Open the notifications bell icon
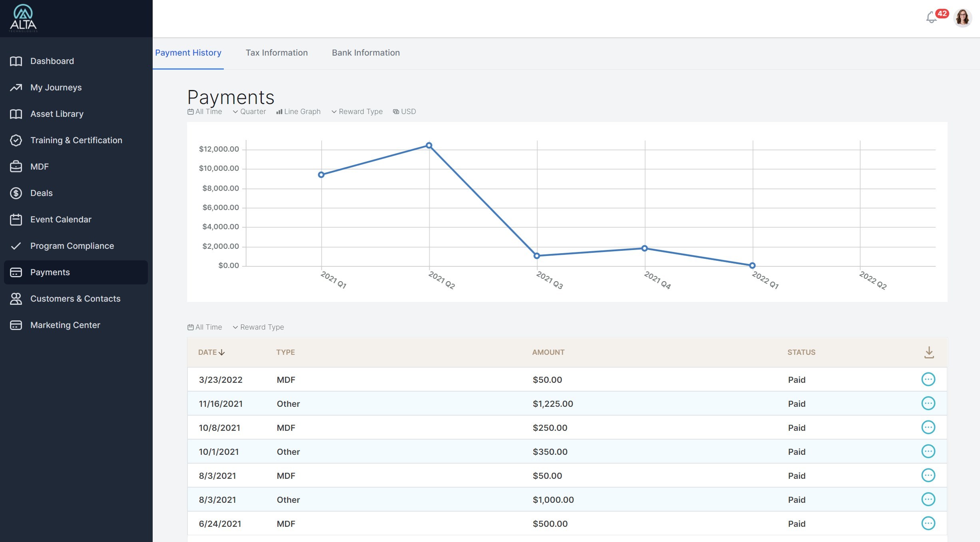The height and width of the screenshot is (542, 980). pyautogui.click(x=931, y=18)
